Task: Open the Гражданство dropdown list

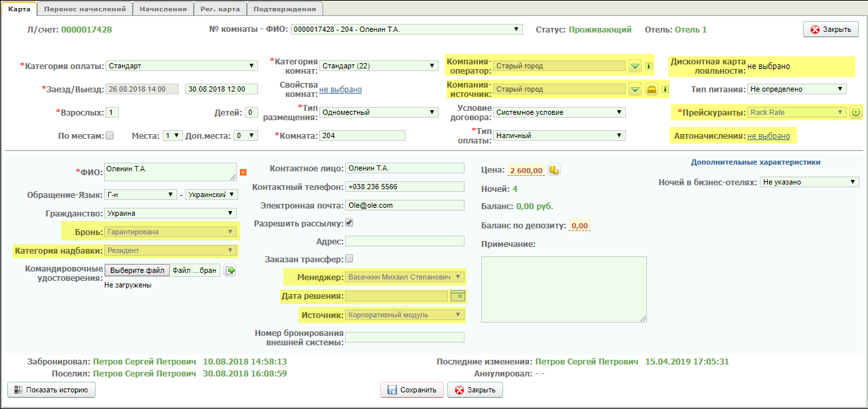Action: coord(171,213)
